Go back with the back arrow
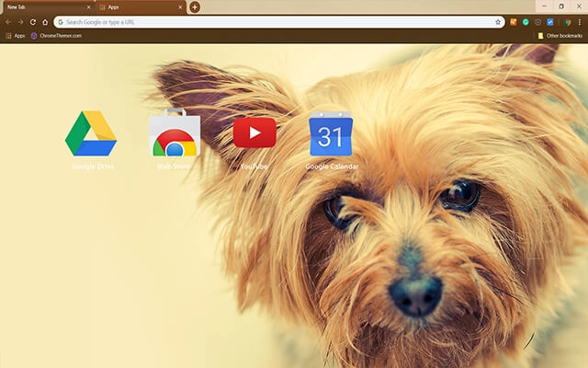Image resolution: width=588 pixels, height=368 pixels. [x=8, y=22]
